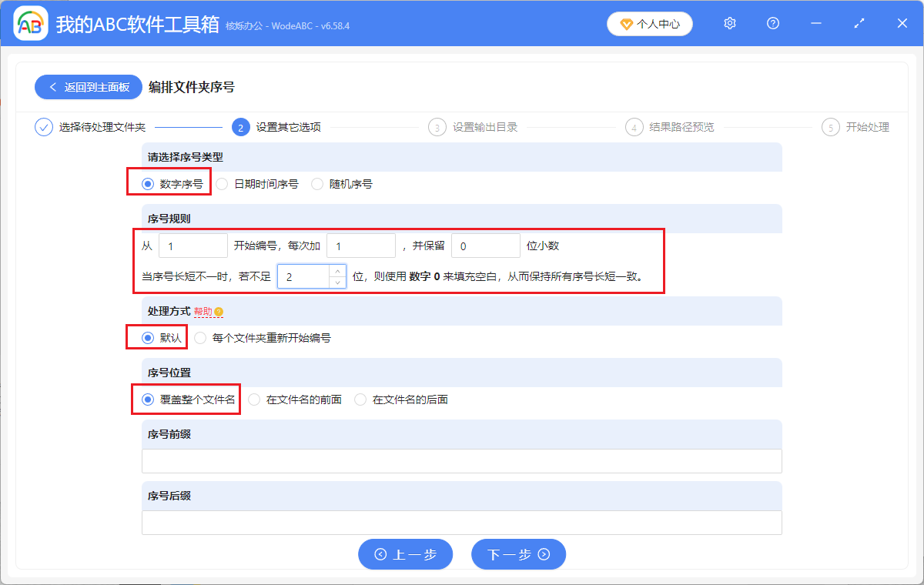Open 个人中心 personal center
Viewport: 924px width, 585px height.
tap(650, 24)
